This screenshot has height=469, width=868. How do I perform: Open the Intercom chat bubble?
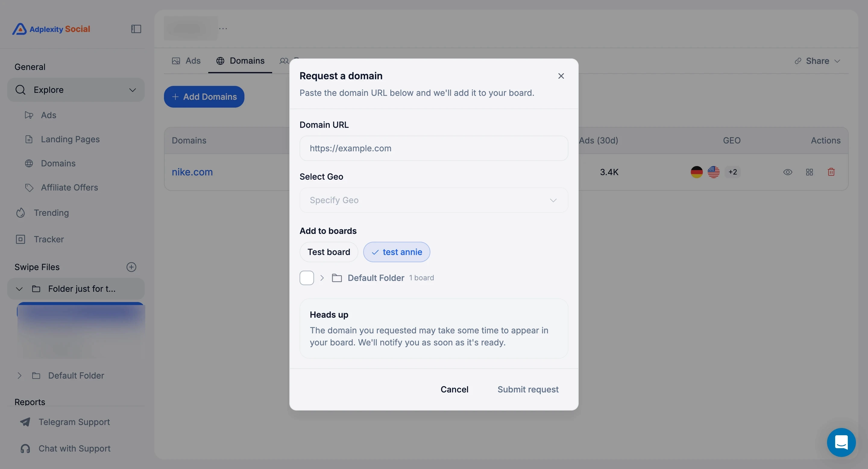click(x=841, y=442)
